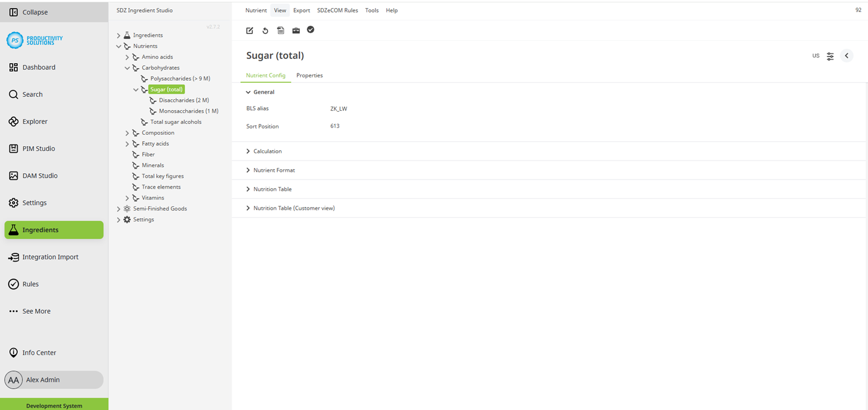Click the checkmark approve icon in the toolbar
868x410 pixels.
(x=311, y=30)
